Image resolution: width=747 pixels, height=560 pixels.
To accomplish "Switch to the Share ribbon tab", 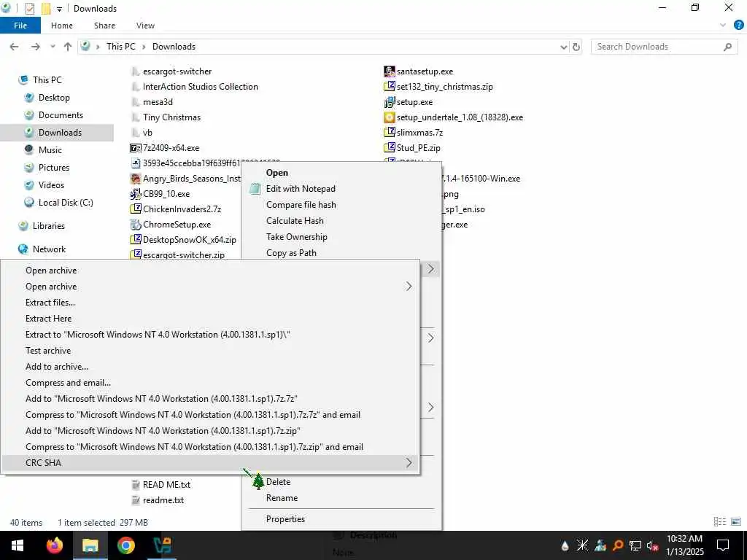I will pyautogui.click(x=104, y=26).
